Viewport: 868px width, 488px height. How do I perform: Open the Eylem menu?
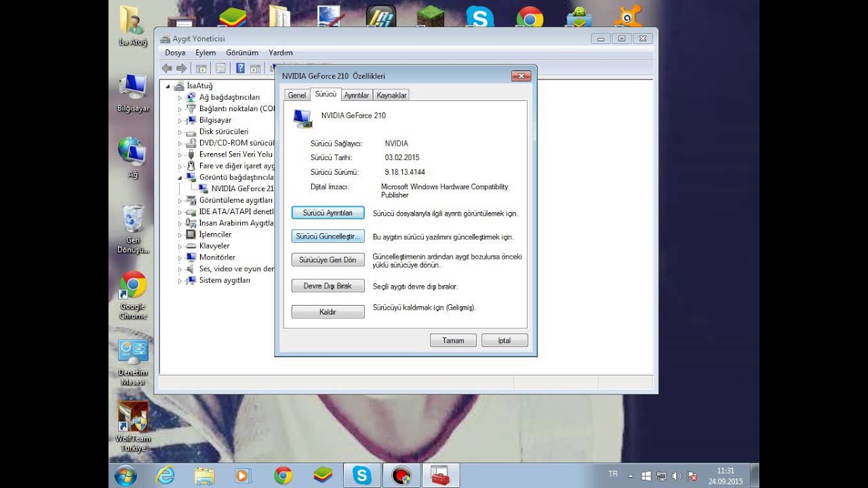(205, 53)
